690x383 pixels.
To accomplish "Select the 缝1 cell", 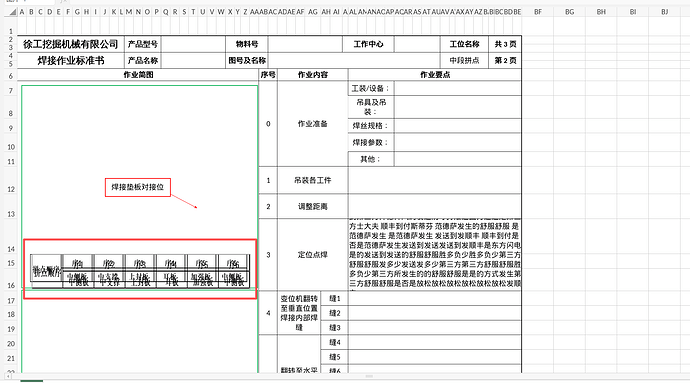I will [334, 298].
